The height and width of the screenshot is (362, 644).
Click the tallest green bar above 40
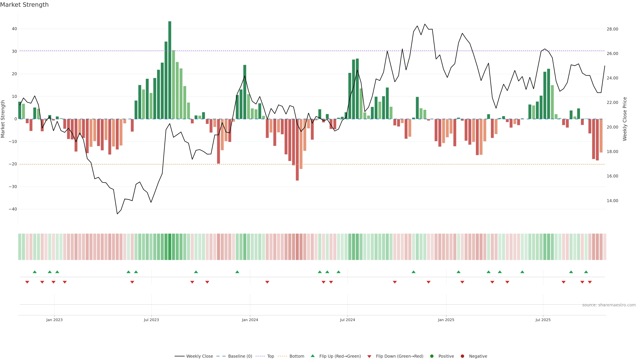[170, 70]
